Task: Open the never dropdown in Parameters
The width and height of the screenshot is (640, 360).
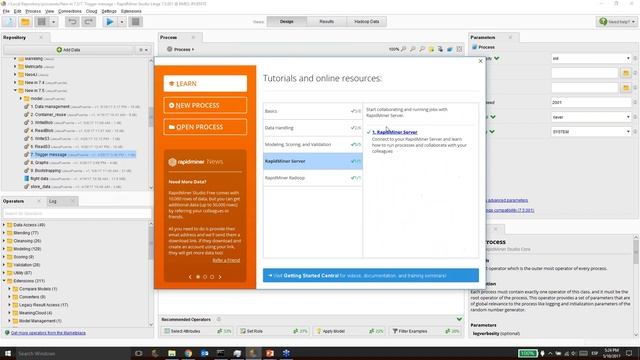Action: [591, 117]
